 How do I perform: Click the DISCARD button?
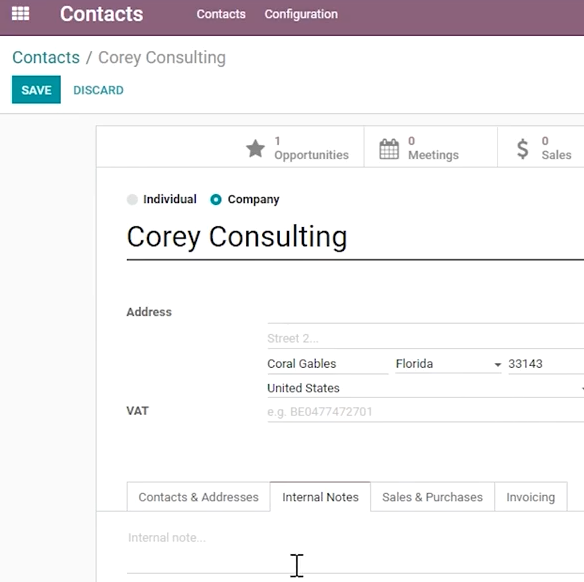98,90
